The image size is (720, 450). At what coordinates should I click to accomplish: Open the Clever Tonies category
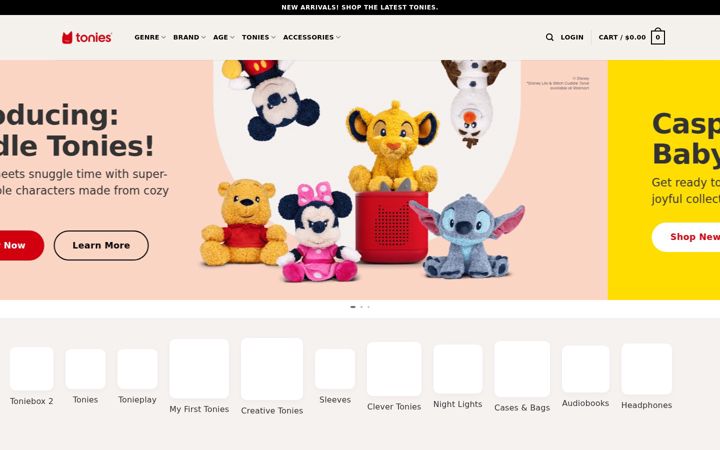[394, 377]
